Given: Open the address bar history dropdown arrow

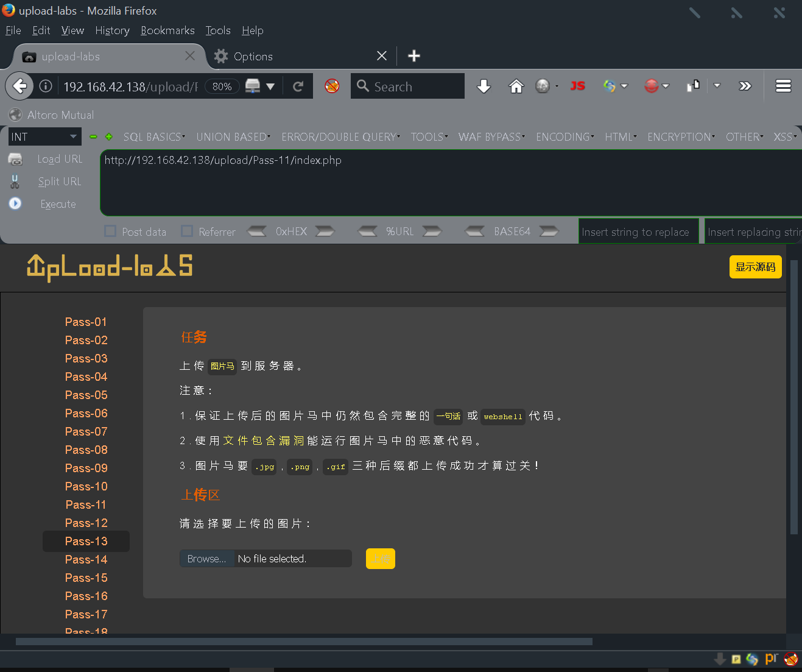Looking at the screenshot, I should [270, 87].
